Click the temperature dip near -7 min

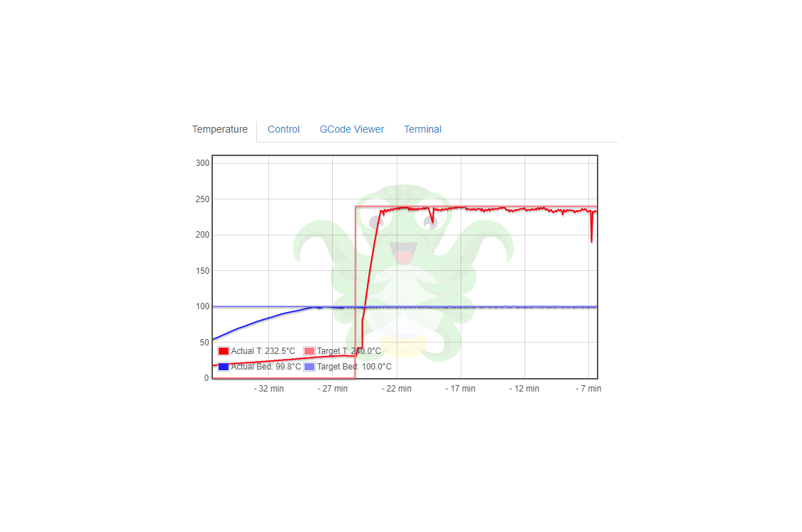(590, 227)
